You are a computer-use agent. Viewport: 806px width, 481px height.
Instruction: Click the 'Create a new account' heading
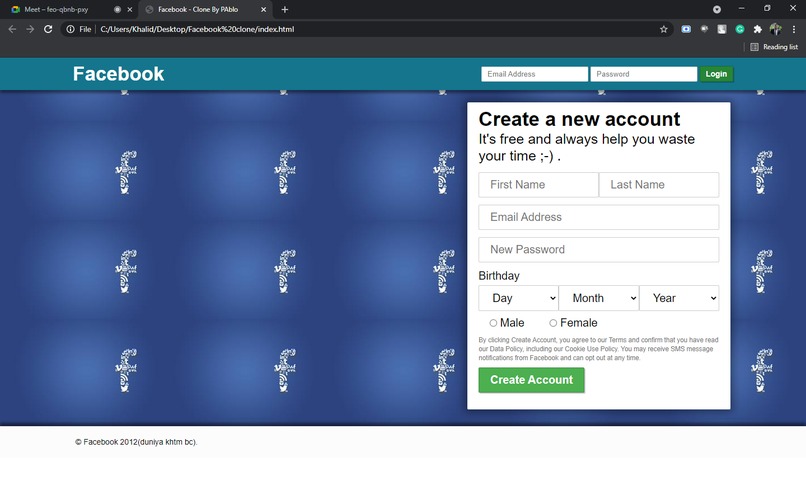pyautogui.click(x=579, y=119)
